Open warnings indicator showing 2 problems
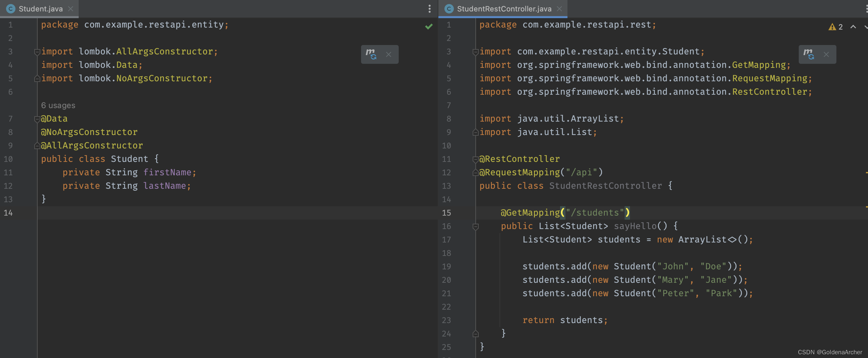Image resolution: width=868 pixels, height=358 pixels. click(x=836, y=27)
